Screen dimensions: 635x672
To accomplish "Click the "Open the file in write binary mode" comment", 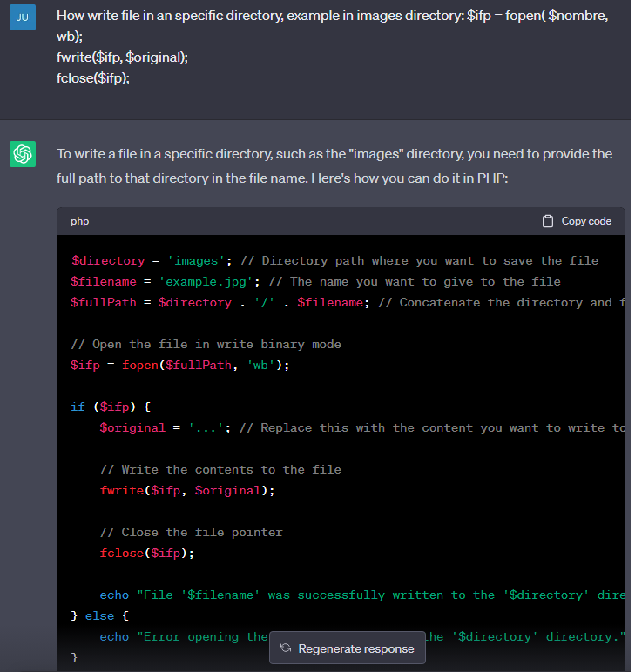I will (x=206, y=345).
